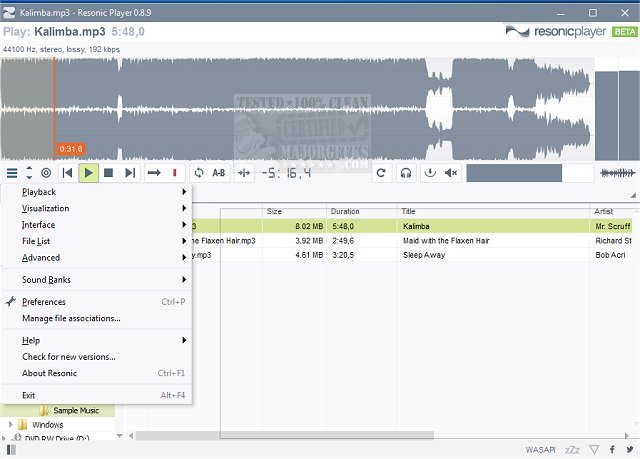Open the hamburger main menu button
Image resolution: width=640 pixels, height=459 pixels.
12,173
